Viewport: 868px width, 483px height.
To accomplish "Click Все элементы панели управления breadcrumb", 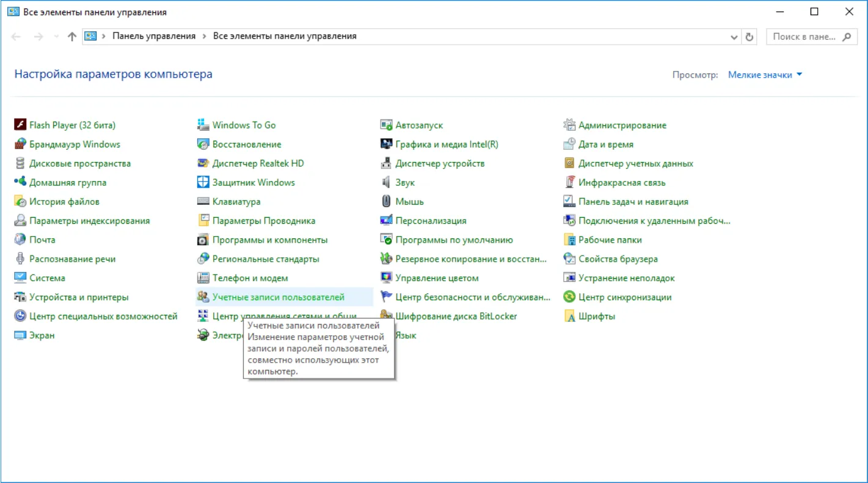I will pos(285,36).
